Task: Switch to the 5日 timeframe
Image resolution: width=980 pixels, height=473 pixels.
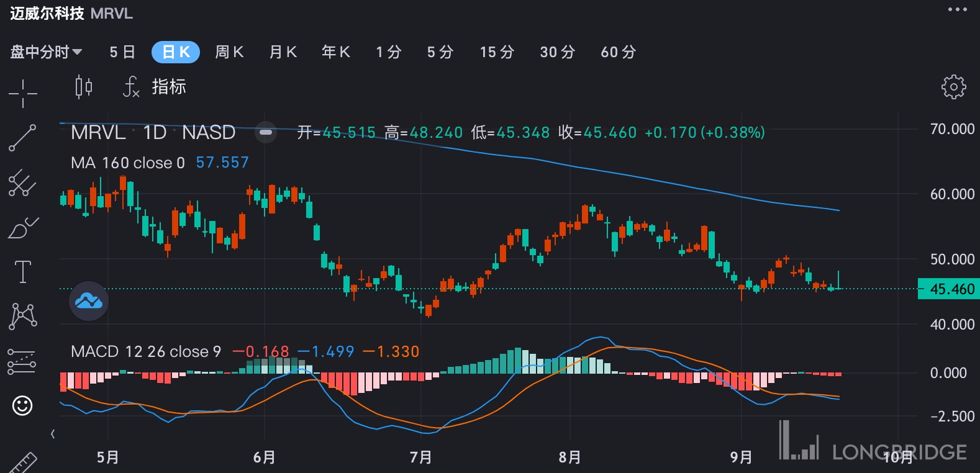Action: (x=122, y=52)
